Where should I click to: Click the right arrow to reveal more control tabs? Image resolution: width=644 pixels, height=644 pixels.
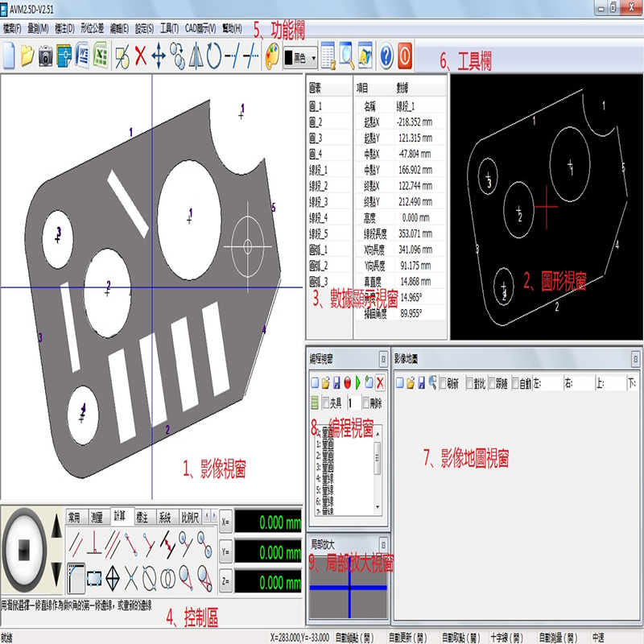coord(214,515)
